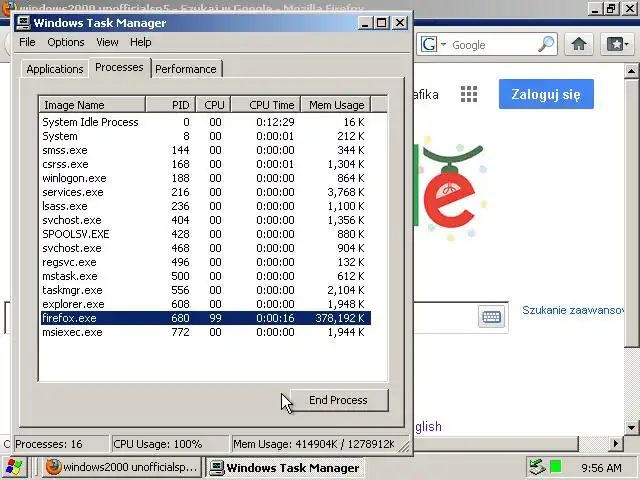
Task: Click the Firefox horizontal scroll right arrow
Action: tap(616, 444)
